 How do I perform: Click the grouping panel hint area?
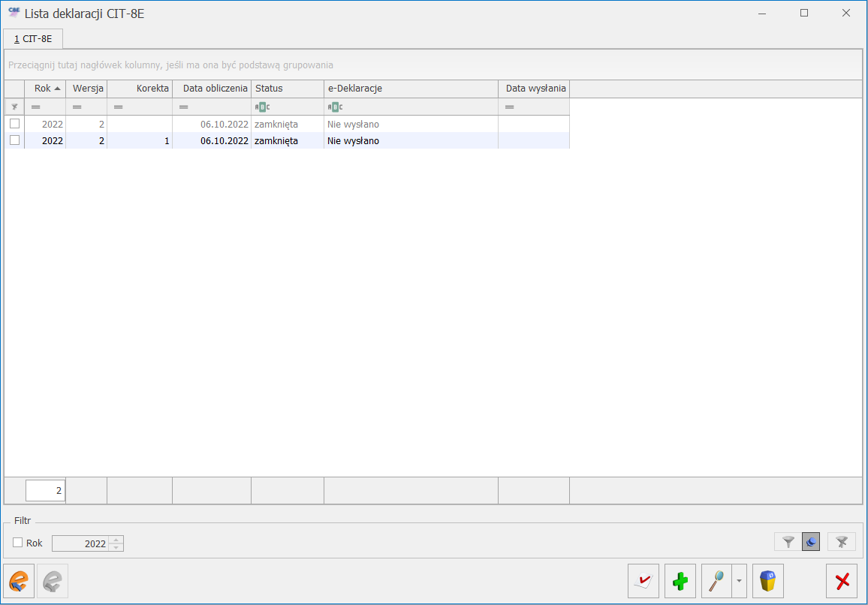(x=433, y=65)
